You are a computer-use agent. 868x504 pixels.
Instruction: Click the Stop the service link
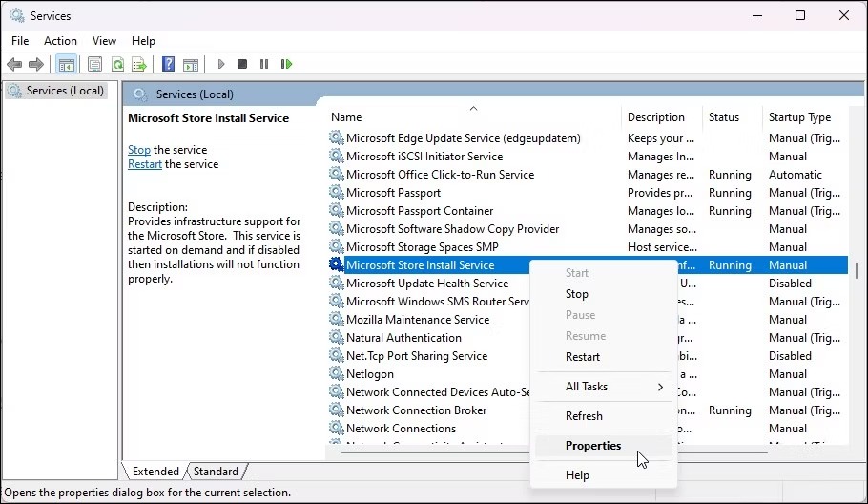[139, 150]
